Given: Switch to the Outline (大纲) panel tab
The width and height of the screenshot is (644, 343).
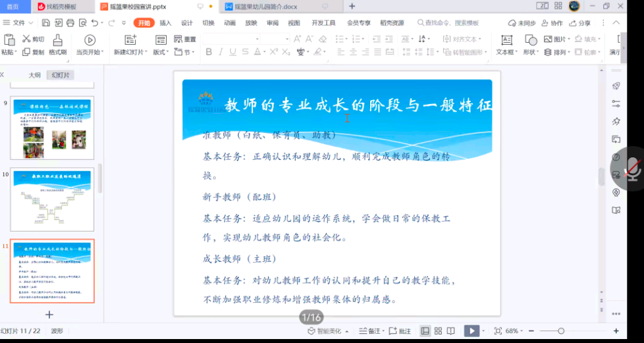Looking at the screenshot, I should (x=34, y=75).
